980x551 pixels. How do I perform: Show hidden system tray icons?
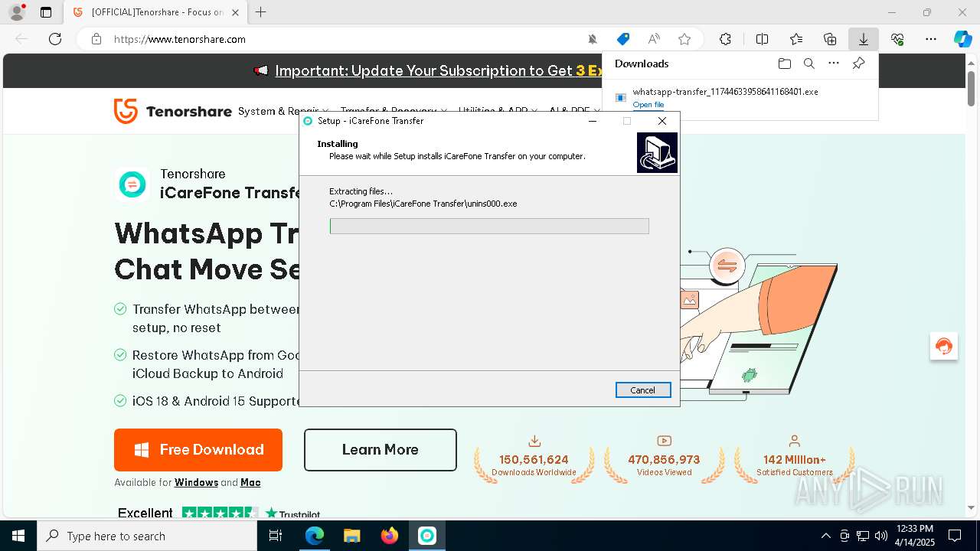[x=825, y=536]
